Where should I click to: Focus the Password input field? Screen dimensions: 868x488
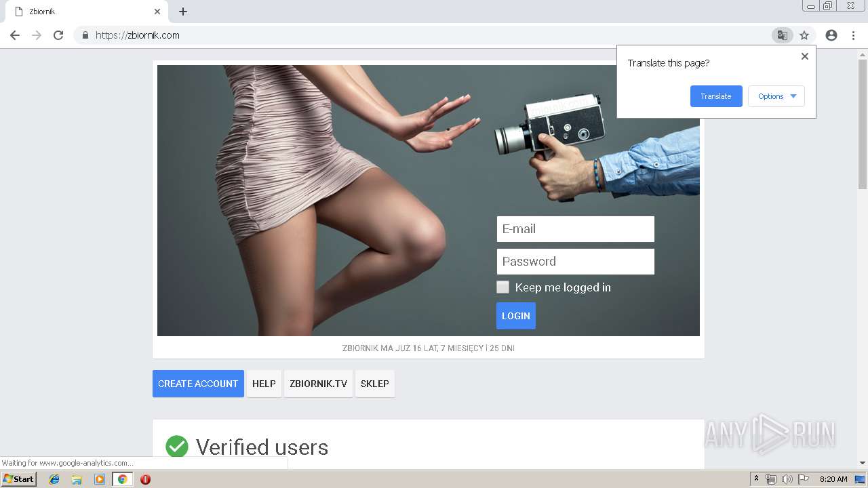[576, 262]
